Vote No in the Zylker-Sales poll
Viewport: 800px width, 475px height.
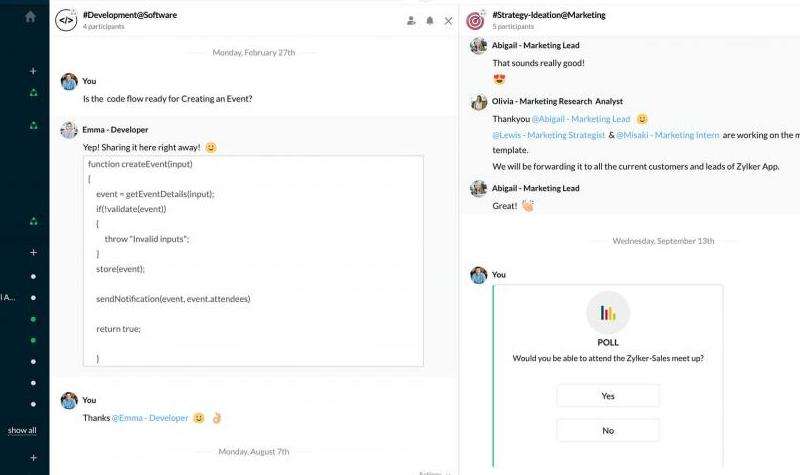(x=608, y=430)
